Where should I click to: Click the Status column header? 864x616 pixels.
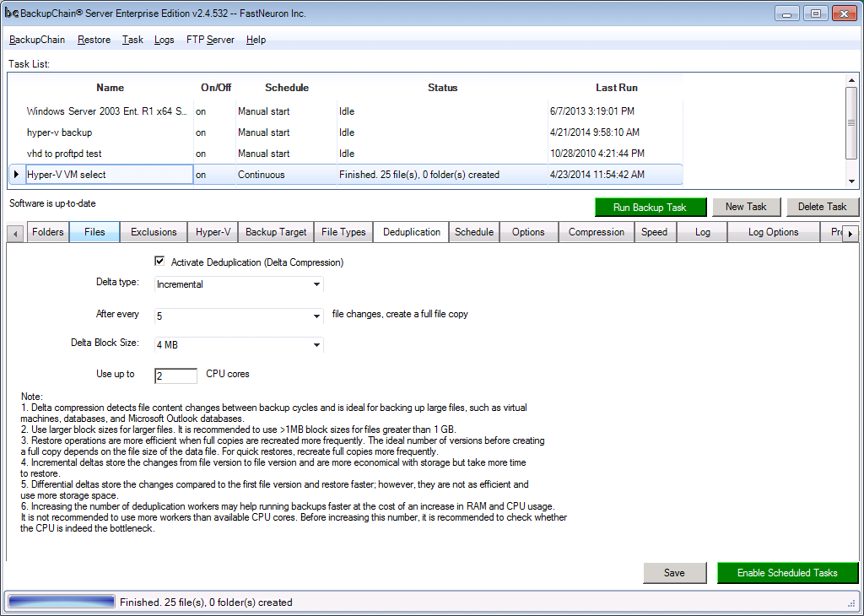(x=442, y=88)
